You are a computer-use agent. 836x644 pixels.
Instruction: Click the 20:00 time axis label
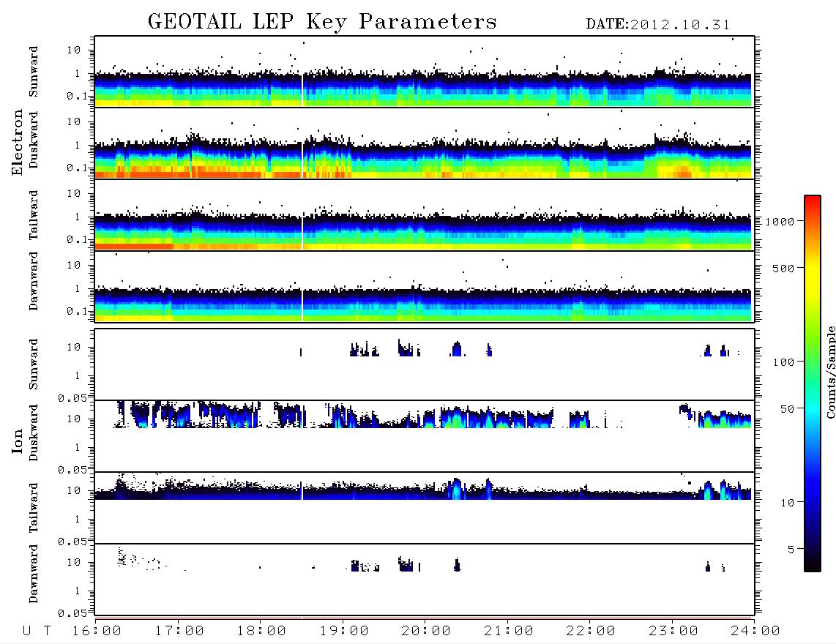click(426, 632)
